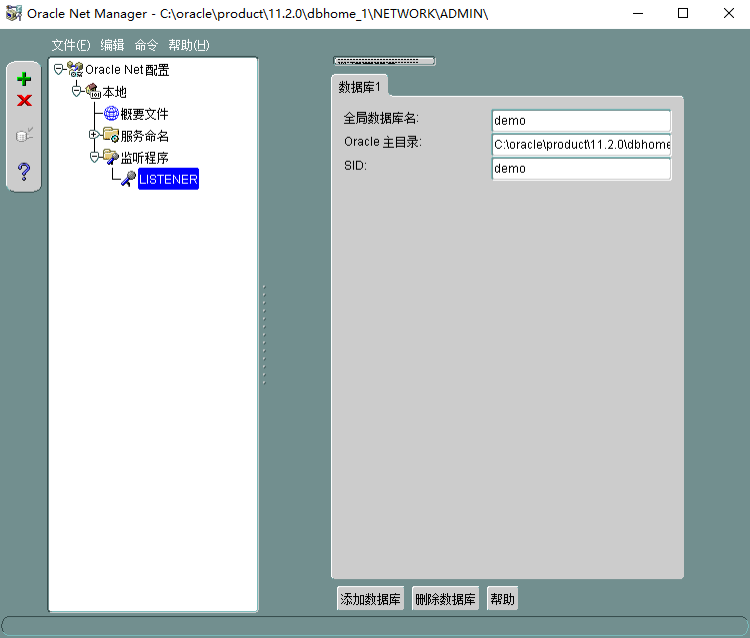The height and width of the screenshot is (638, 750).
Task: Open the listener section dropdown above the tab
Action: (384, 61)
